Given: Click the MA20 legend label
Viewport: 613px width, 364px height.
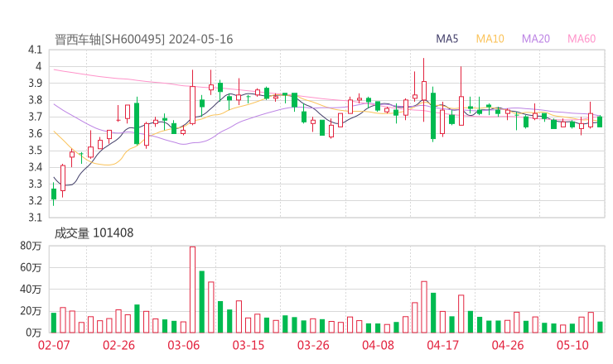Looking at the screenshot, I should point(536,39).
